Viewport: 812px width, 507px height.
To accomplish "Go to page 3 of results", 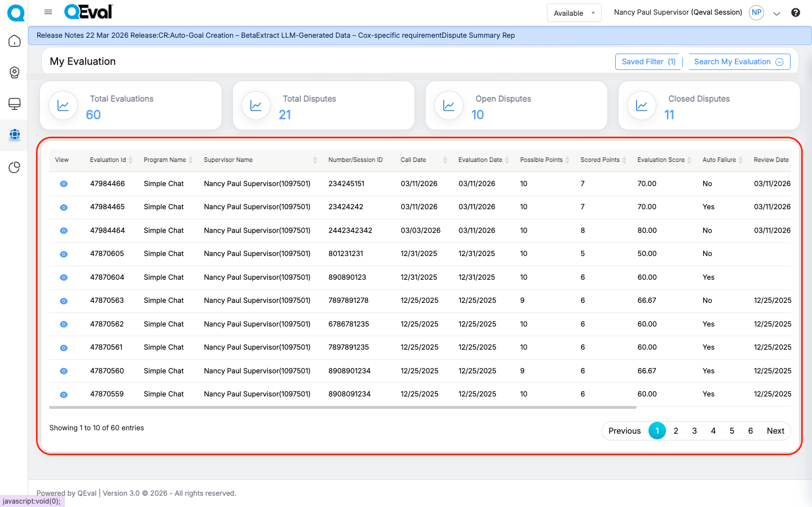I will pos(694,431).
